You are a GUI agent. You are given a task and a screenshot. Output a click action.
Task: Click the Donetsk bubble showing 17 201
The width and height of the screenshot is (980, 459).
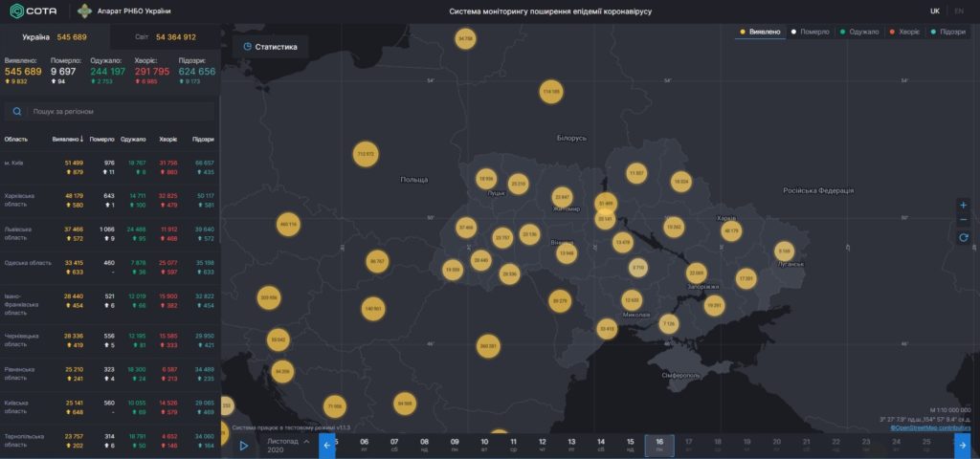click(x=746, y=278)
